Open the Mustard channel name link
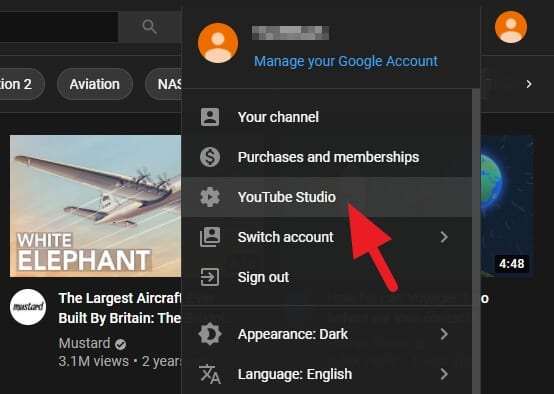This screenshot has height=394, width=554. pyautogui.click(x=84, y=343)
